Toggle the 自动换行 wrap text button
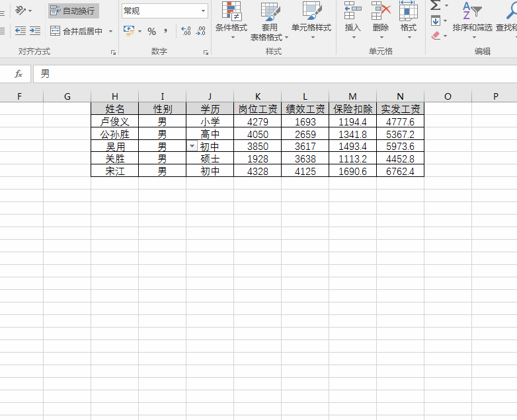Image resolution: width=517 pixels, height=420 pixels. pyautogui.click(x=73, y=11)
